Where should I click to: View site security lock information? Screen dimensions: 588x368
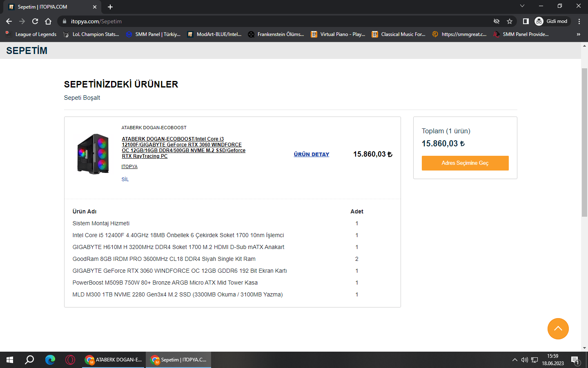tap(64, 21)
